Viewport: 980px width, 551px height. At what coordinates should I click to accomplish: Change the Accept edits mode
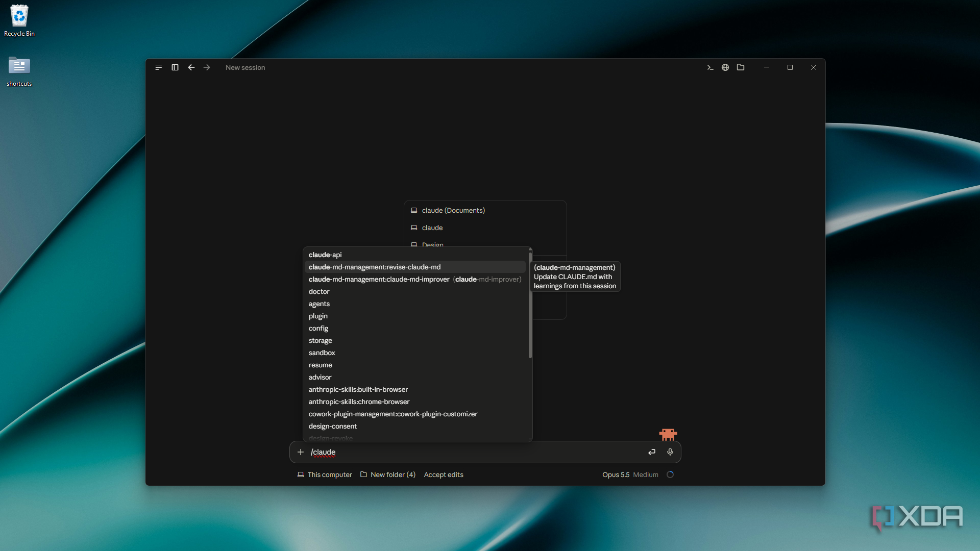[444, 474]
